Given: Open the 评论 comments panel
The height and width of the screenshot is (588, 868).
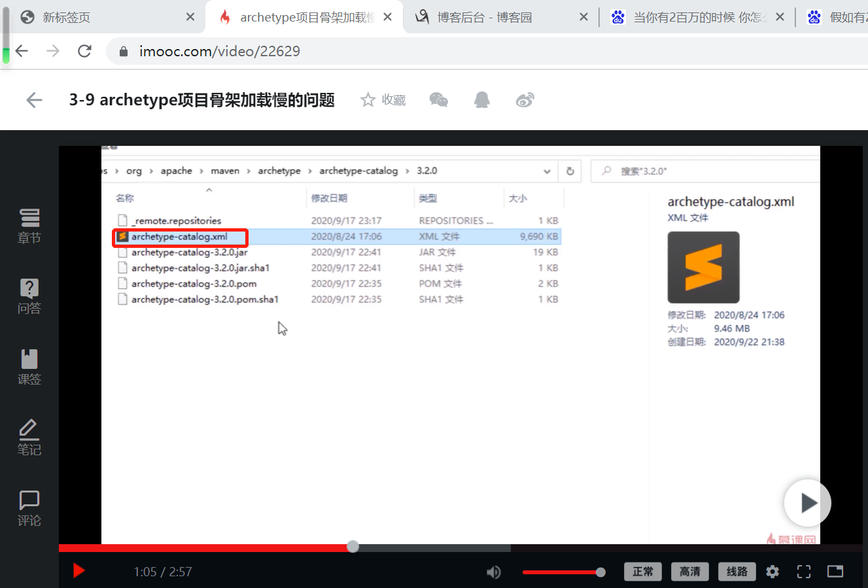Looking at the screenshot, I should pos(29,508).
